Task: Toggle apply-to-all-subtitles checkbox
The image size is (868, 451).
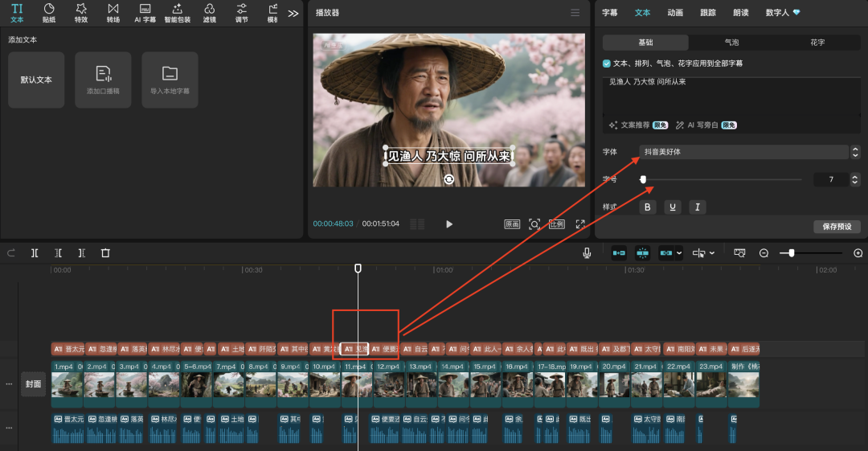Action: 607,64
